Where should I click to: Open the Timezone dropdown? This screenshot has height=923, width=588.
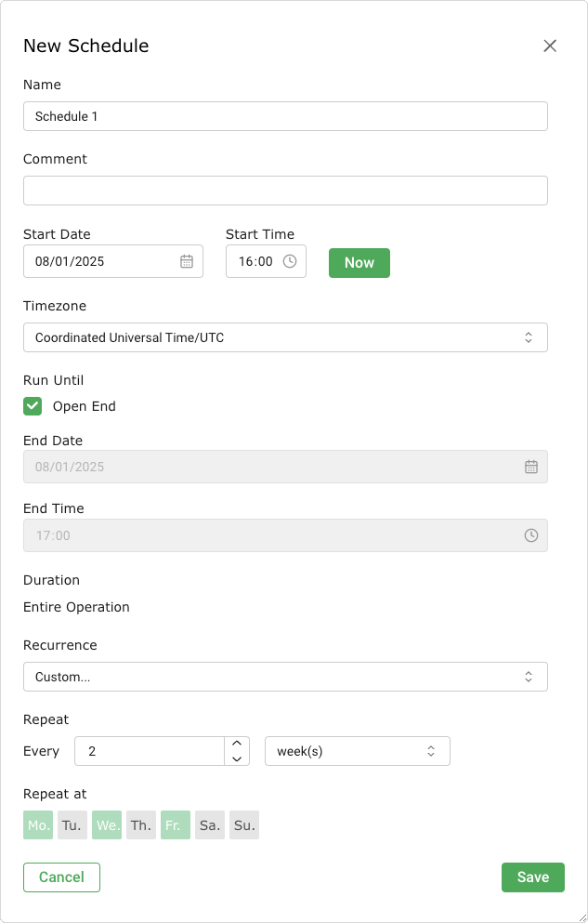click(285, 337)
